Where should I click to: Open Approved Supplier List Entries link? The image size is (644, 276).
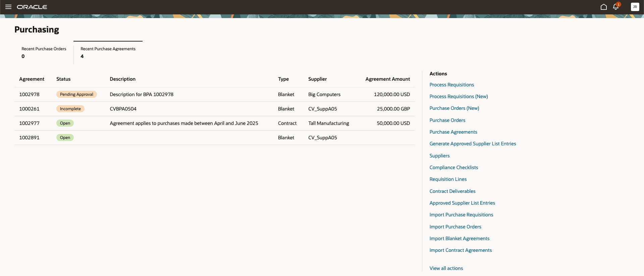click(x=462, y=203)
